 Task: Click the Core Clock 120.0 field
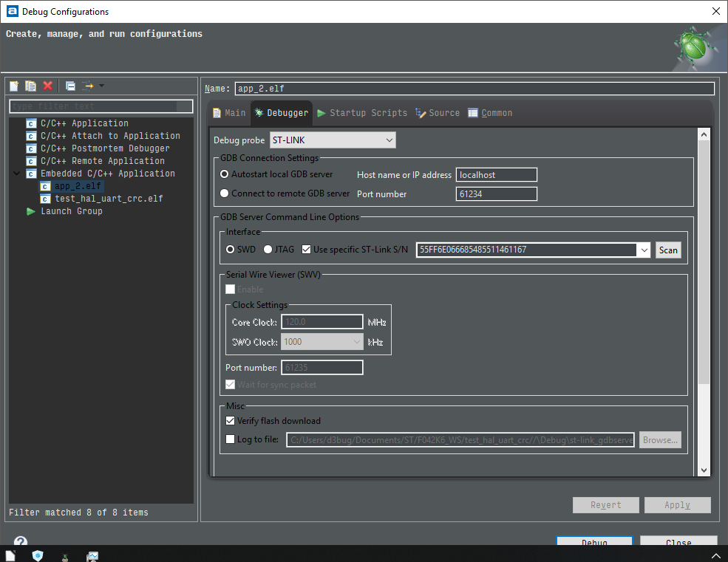coord(322,322)
